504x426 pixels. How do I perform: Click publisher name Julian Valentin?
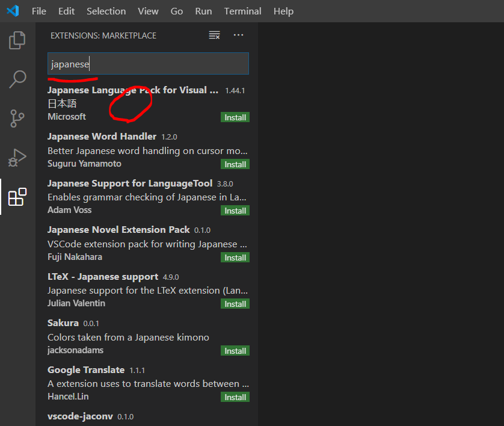click(x=76, y=303)
